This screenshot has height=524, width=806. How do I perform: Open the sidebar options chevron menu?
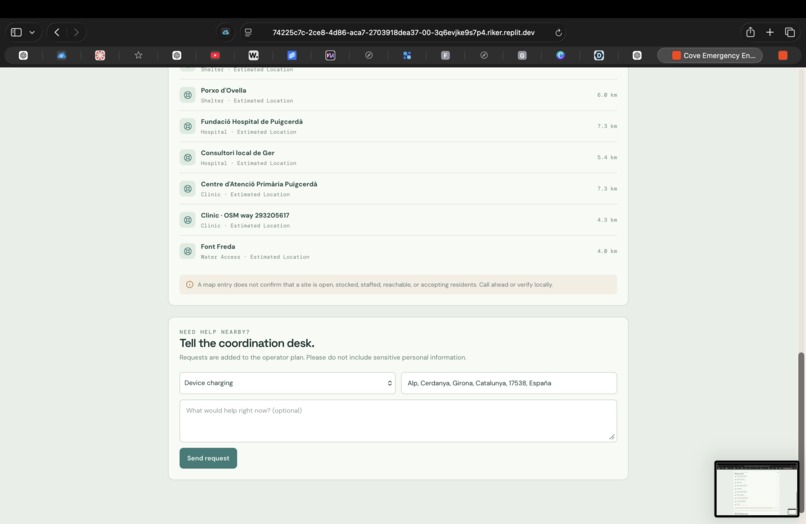pyautogui.click(x=32, y=32)
